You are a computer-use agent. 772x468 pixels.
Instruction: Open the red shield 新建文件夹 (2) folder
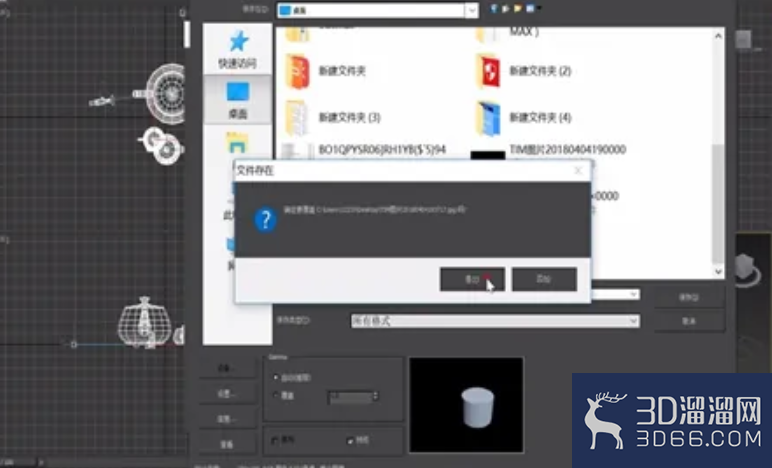tap(488, 71)
